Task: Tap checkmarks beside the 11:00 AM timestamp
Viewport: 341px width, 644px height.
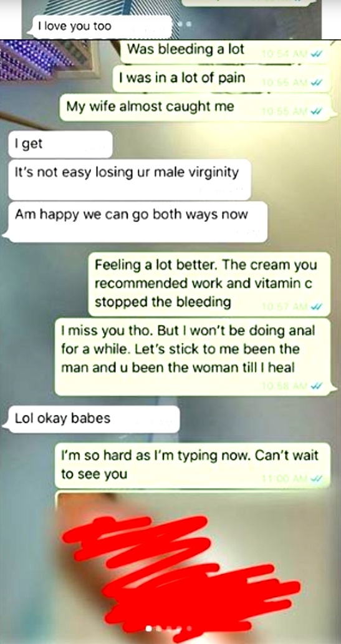Action: click(x=316, y=479)
